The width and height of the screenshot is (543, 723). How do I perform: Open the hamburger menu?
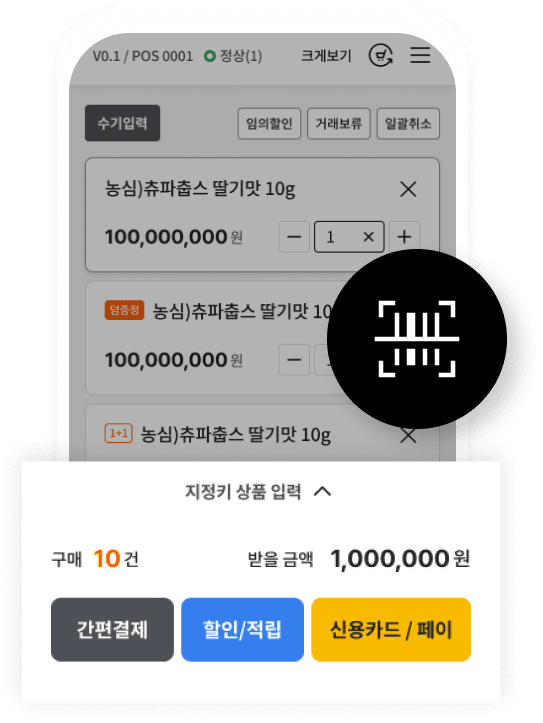(x=420, y=55)
